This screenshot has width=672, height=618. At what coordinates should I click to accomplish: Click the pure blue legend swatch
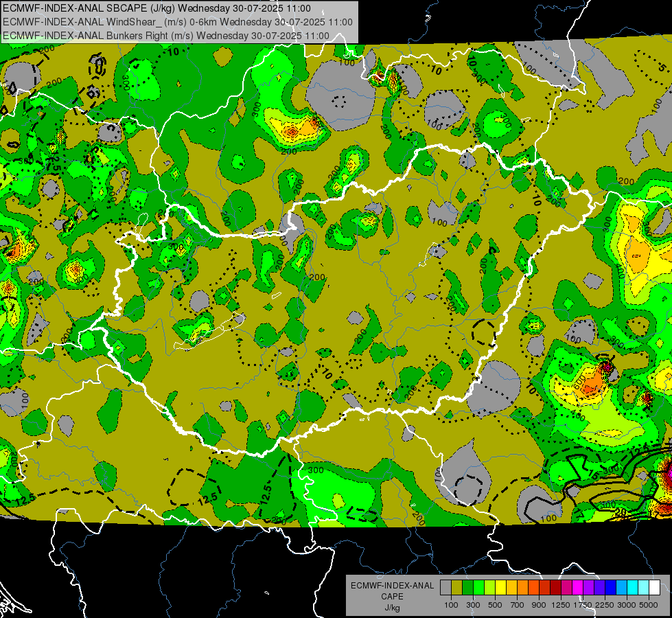coord(611,588)
